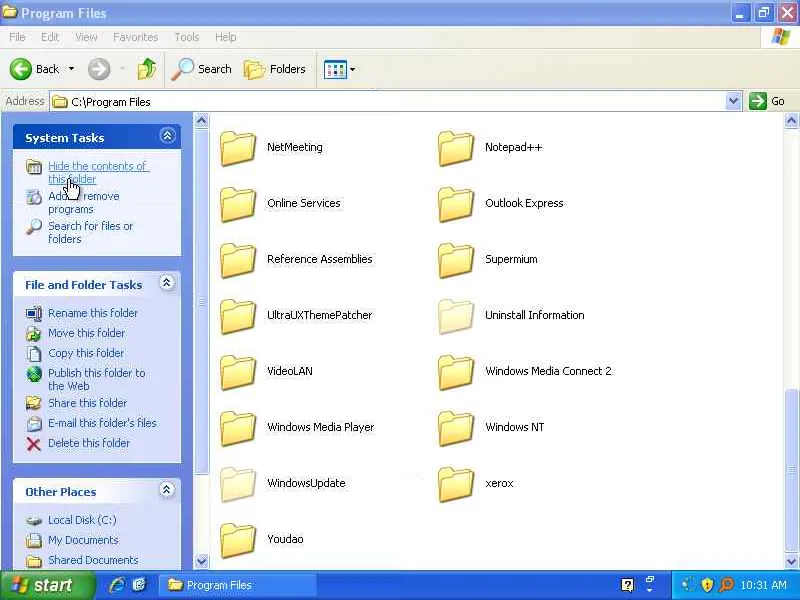Open Search from the toolbar
The width and height of the screenshot is (800, 600).
[202, 69]
